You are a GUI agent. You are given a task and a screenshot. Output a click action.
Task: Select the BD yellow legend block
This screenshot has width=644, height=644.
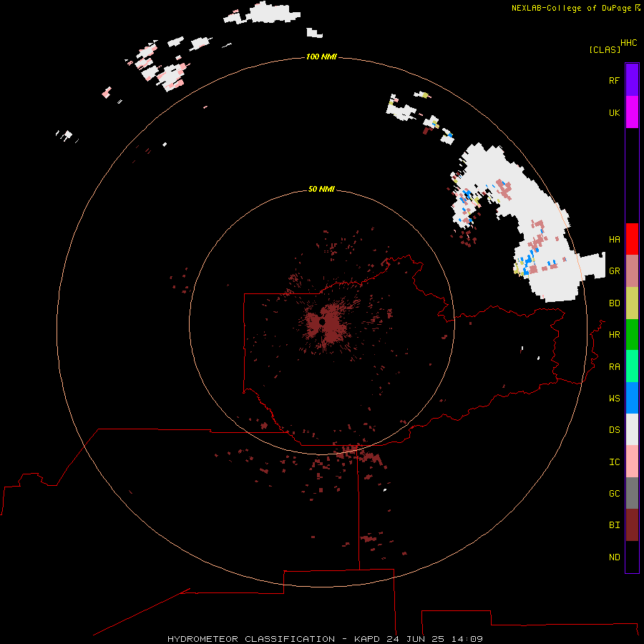pyautogui.click(x=632, y=303)
